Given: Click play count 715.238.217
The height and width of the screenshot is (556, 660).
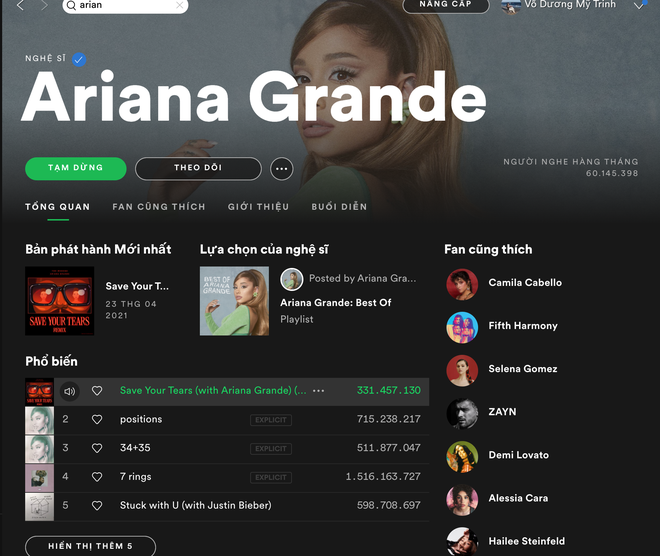Looking at the screenshot, I should coord(389,419).
